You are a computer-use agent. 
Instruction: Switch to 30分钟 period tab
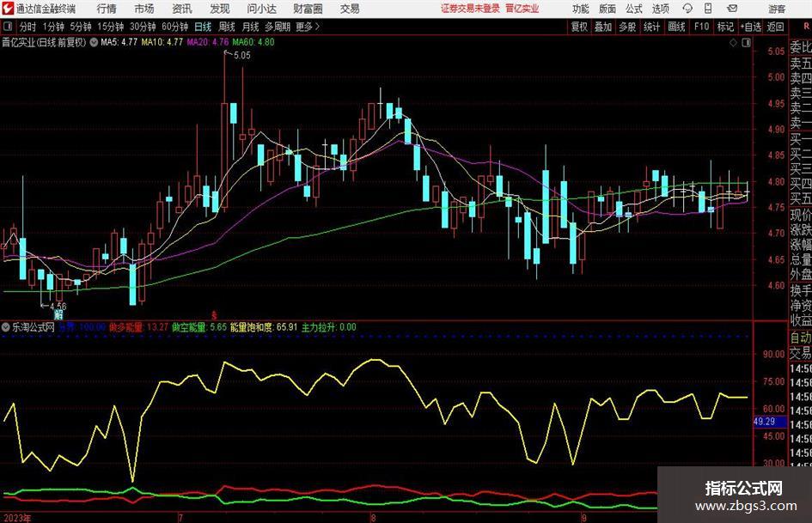pos(143,27)
